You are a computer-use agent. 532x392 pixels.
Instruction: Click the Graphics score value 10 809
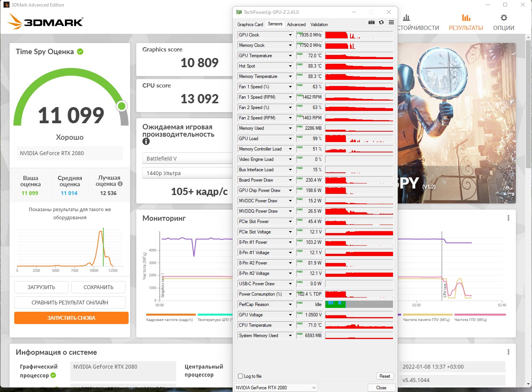pos(200,63)
